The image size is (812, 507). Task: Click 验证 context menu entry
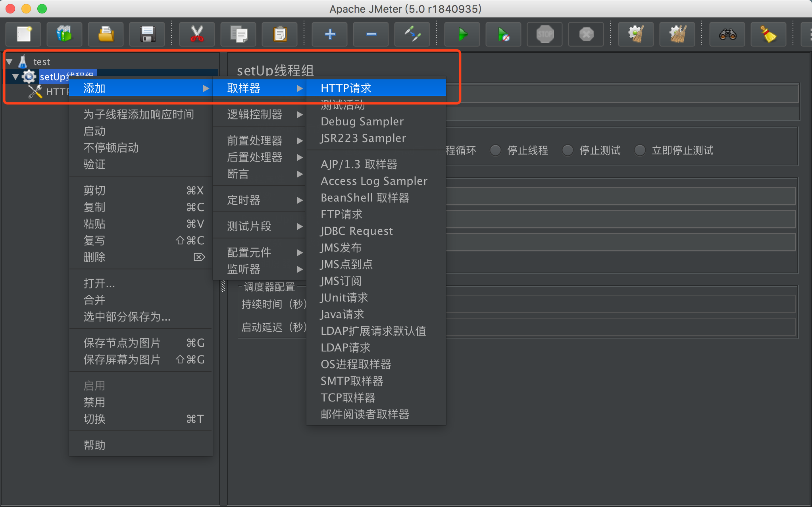click(x=141, y=165)
